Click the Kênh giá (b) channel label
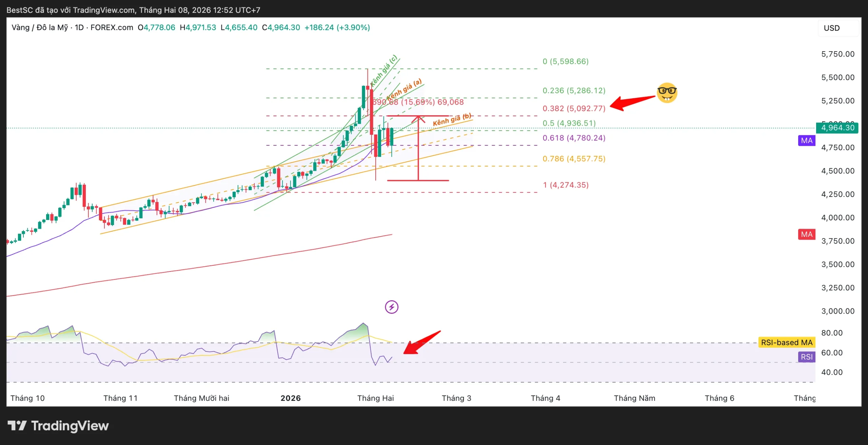The image size is (868, 445). 451,120
